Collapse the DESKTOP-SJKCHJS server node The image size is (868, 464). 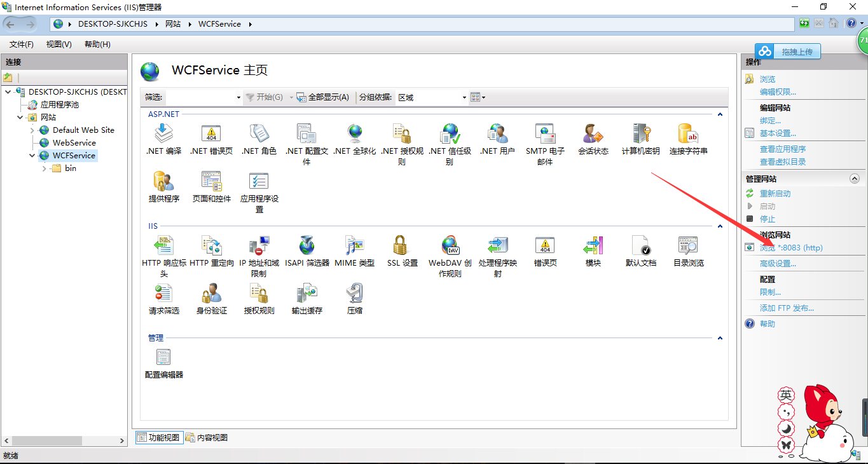(8, 92)
